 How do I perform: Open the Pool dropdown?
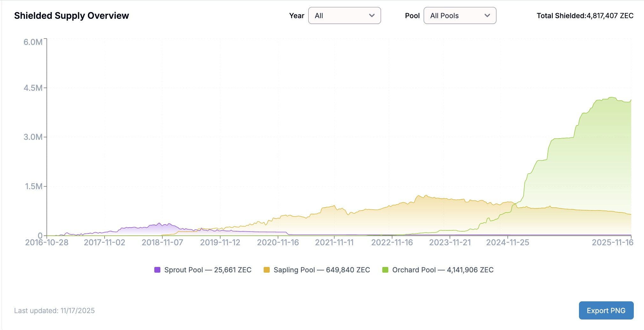[x=459, y=16]
